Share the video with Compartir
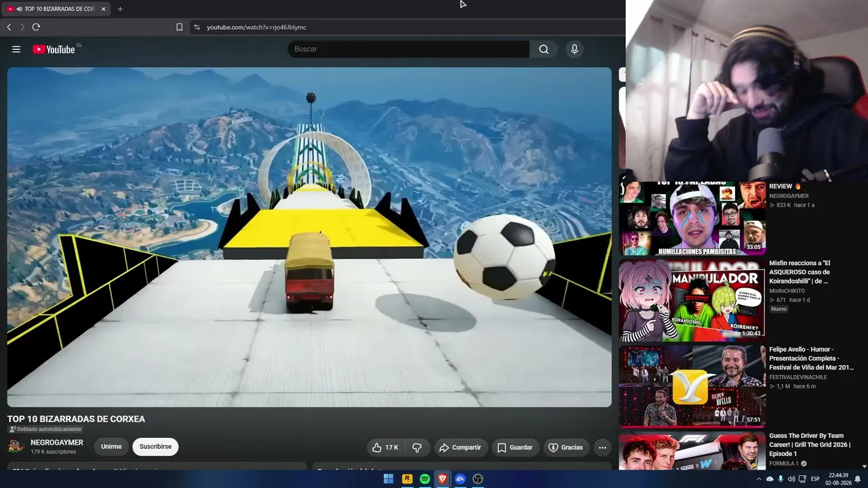The height and width of the screenshot is (488, 868). point(460,447)
